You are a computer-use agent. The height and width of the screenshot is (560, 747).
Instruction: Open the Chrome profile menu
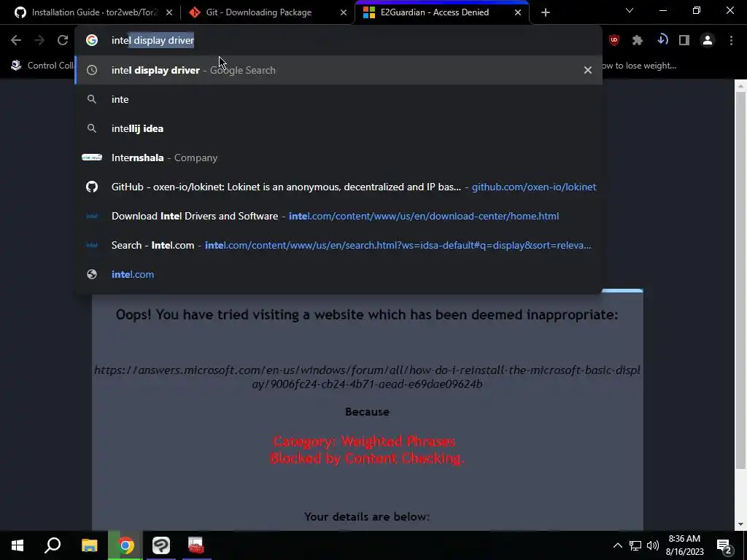coord(708,41)
